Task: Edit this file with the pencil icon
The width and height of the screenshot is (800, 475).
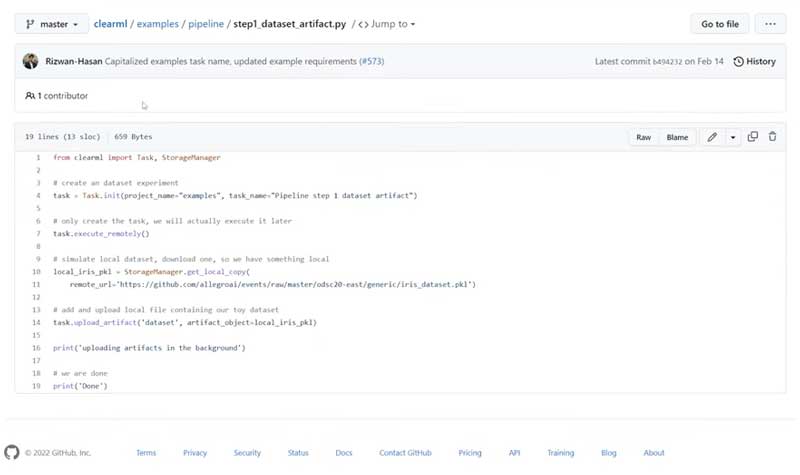Action: [x=712, y=137]
